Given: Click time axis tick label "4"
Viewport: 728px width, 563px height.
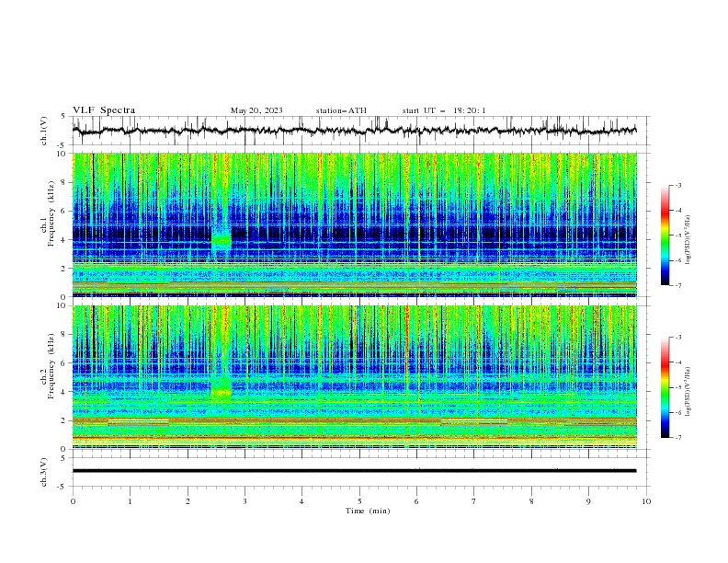Looking at the screenshot, I should [x=301, y=501].
